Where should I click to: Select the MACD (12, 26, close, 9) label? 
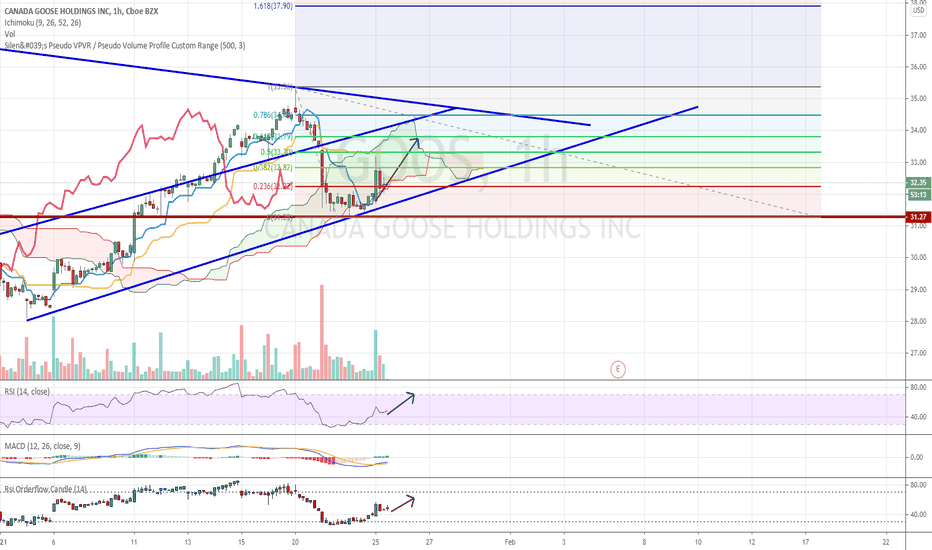42,446
